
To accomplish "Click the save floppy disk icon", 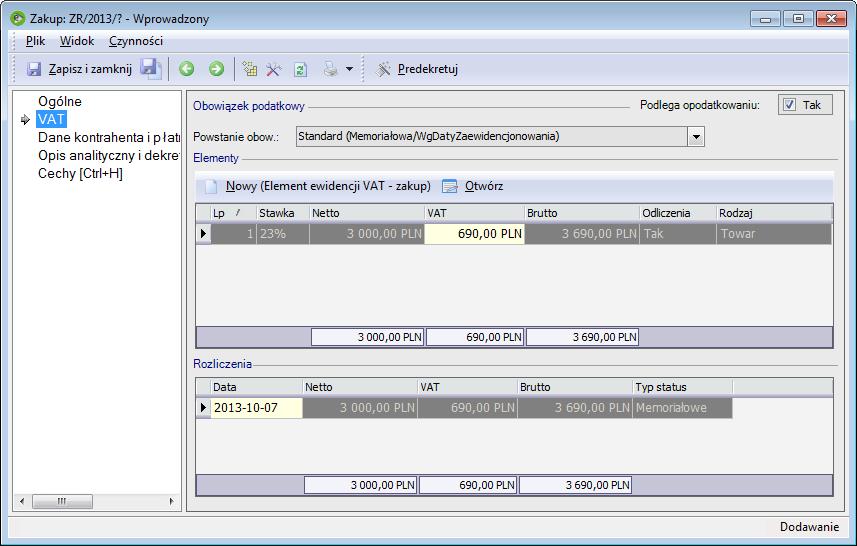I will tap(34, 69).
